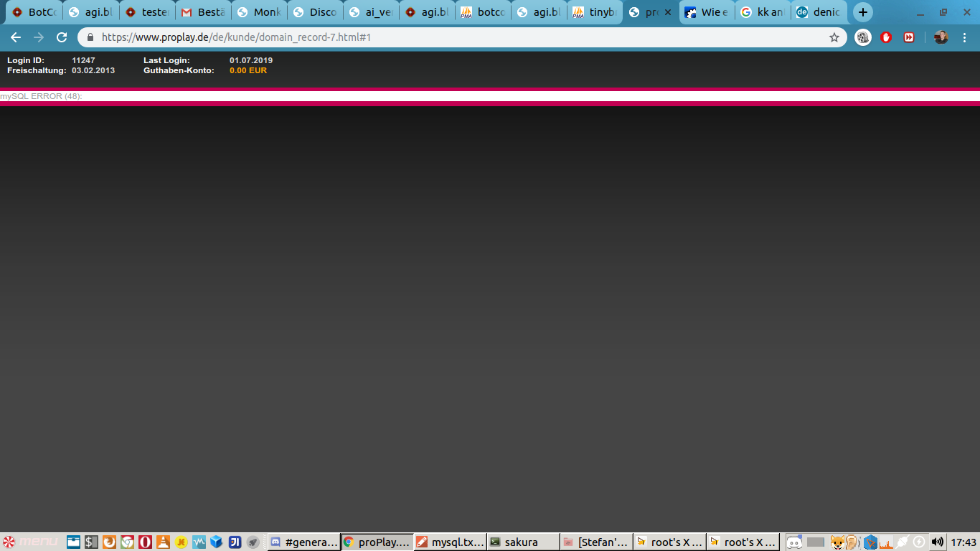Switch to sakura terminal window in taskbar
980x551 pixels.
click(522, 542)
